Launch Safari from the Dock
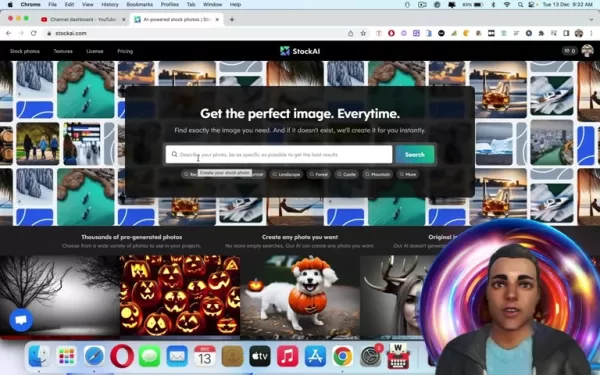Viewport: 600px width, 375px height. click(94, 356)
